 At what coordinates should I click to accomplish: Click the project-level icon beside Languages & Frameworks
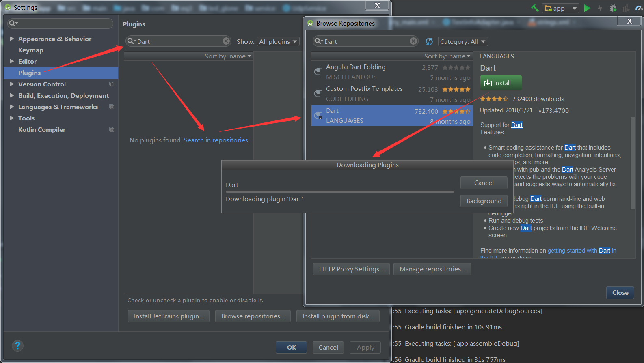112,107
